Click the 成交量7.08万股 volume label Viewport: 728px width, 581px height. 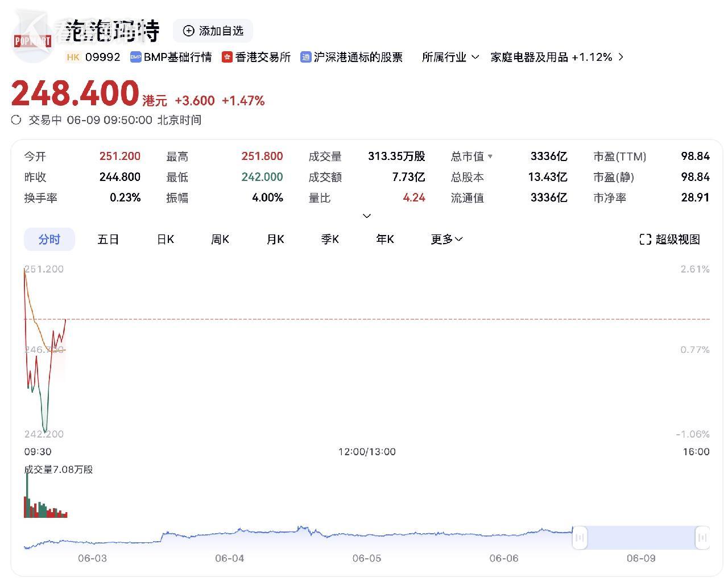click(58, 469)
